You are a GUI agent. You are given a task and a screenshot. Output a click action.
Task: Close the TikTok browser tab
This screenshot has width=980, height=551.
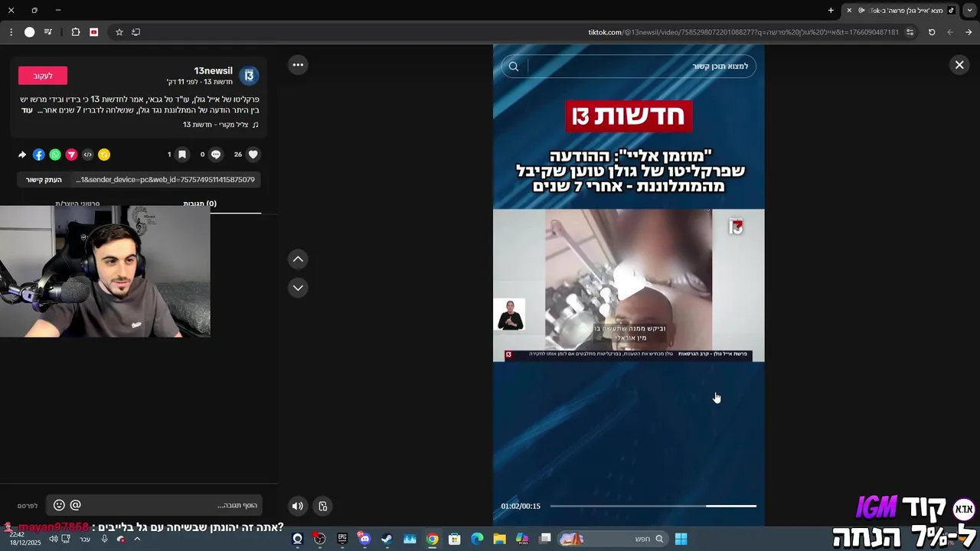[x=849, y=10]
